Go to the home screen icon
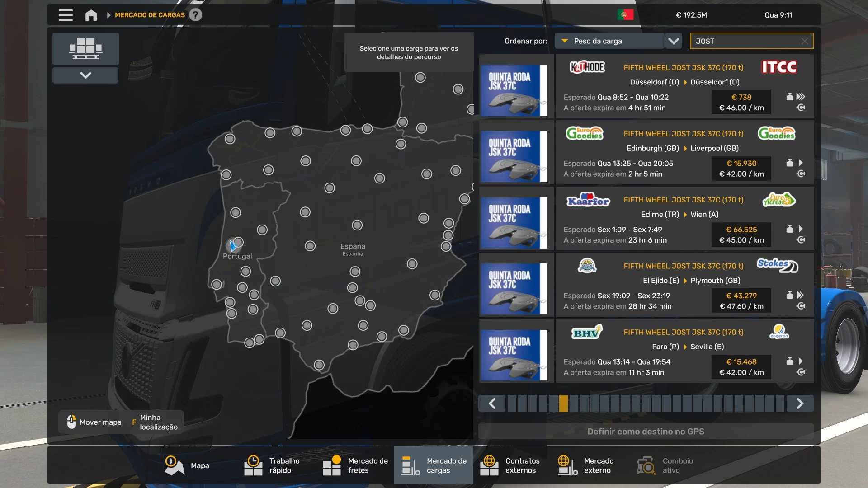 point(91,15)
